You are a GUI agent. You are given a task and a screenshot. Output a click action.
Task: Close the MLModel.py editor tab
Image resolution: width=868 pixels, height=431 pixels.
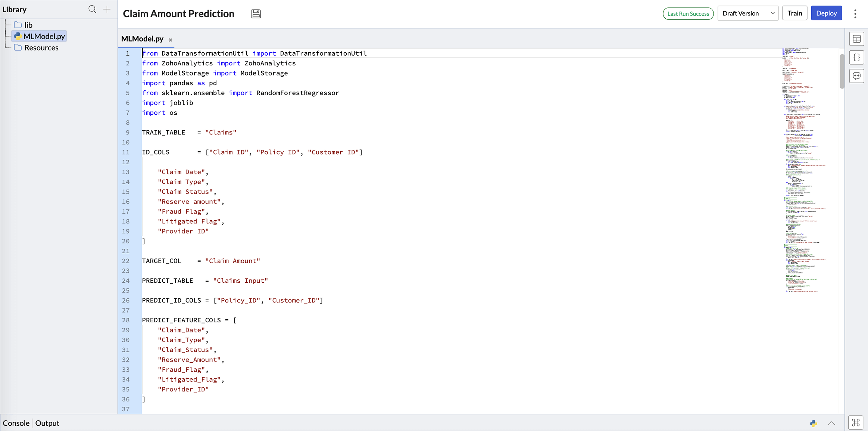coord(171,40)
